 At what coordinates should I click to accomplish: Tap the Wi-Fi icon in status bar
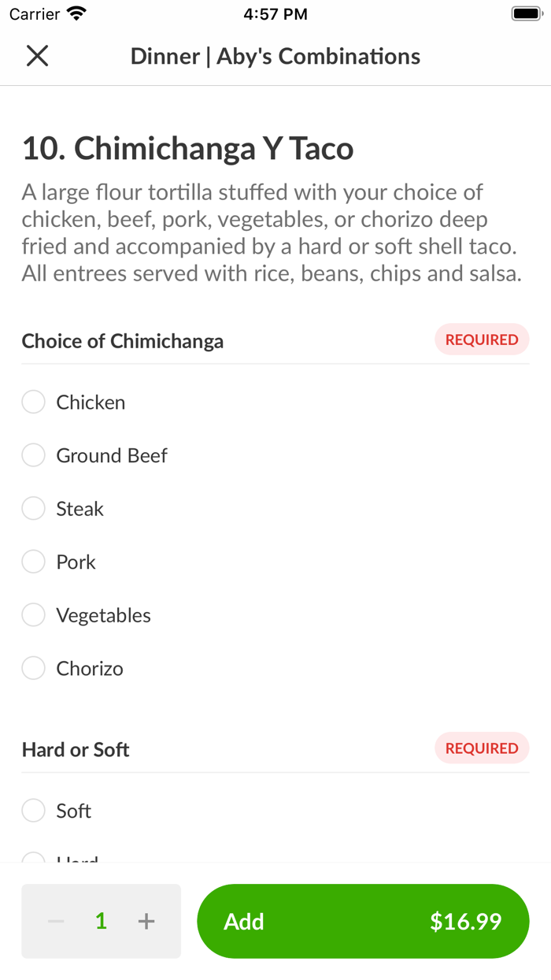click(76, 13)
